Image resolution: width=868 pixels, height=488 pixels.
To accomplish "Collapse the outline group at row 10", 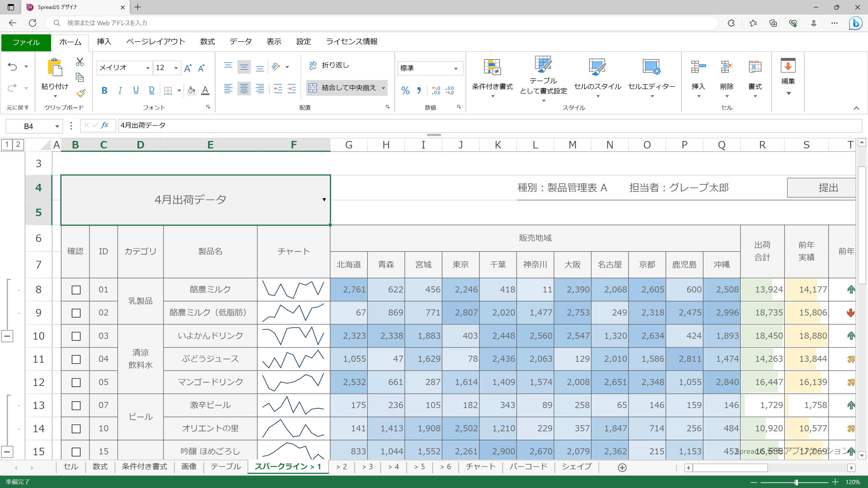I will [7, 336].
